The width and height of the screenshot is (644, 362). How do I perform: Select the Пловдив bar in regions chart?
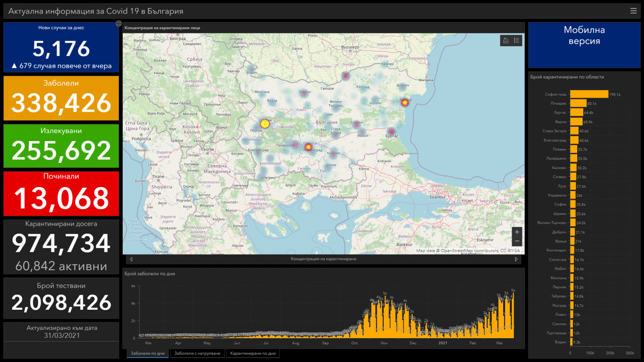(x=578, y=103)
